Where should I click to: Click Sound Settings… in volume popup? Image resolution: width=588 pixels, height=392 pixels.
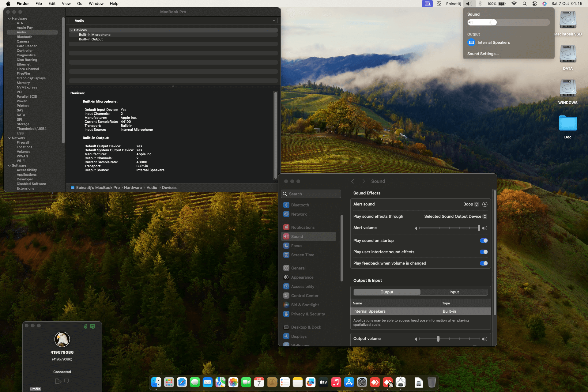(x=483, y=54)
